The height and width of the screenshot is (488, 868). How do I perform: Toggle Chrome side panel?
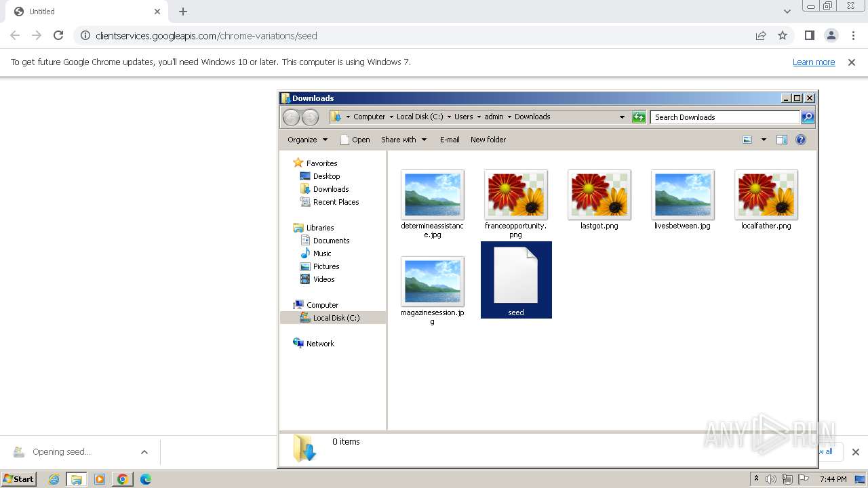pos(809,35)
